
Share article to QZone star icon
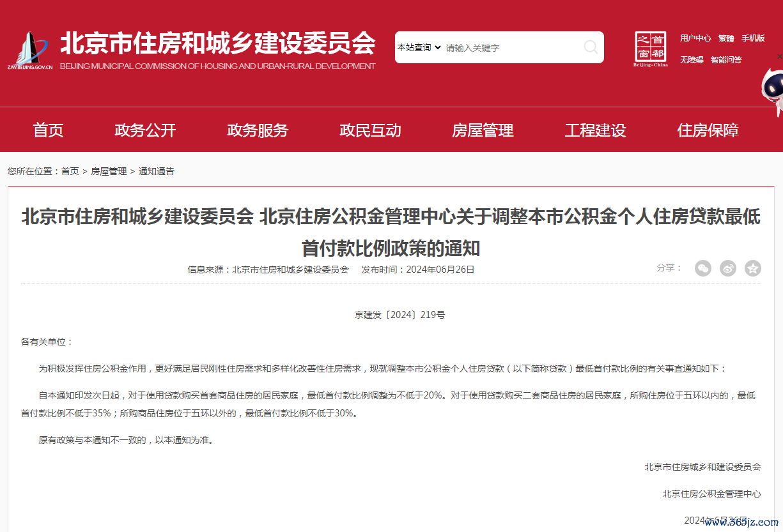[x=753, y=268]
